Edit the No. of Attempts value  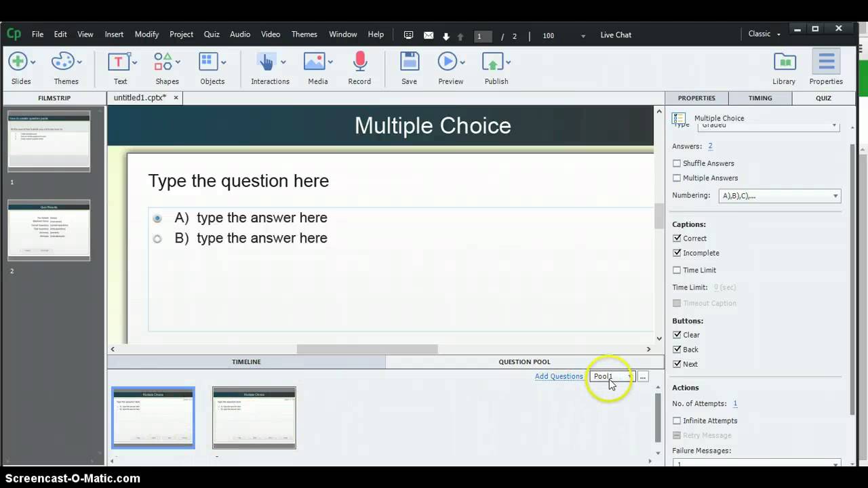click(735, 404)
